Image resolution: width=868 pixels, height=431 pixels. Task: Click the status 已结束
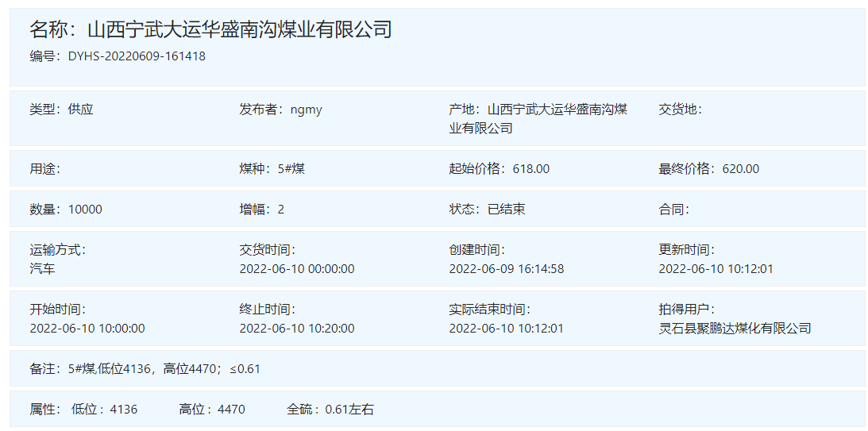506,210
